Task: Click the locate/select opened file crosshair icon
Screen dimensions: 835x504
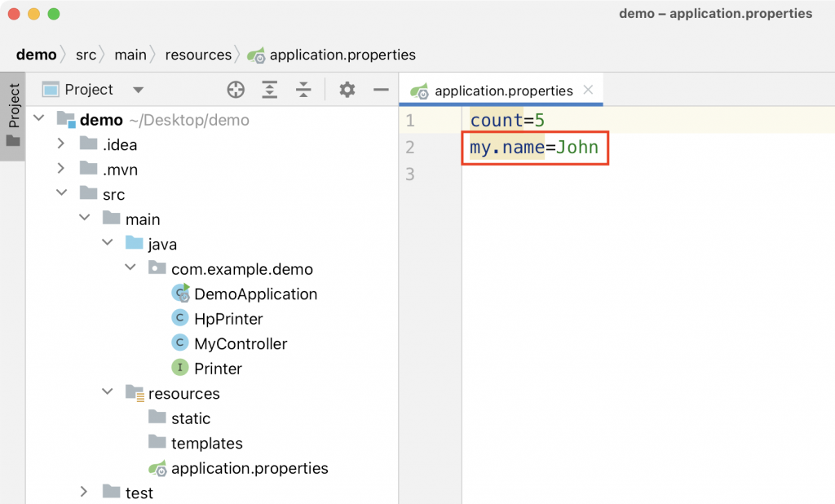Action: coord(236,90)
